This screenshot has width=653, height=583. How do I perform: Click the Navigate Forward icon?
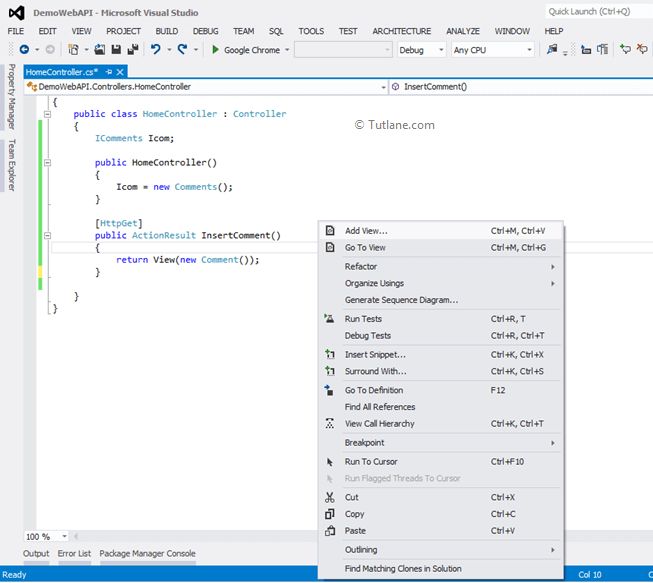coord(50,50)
